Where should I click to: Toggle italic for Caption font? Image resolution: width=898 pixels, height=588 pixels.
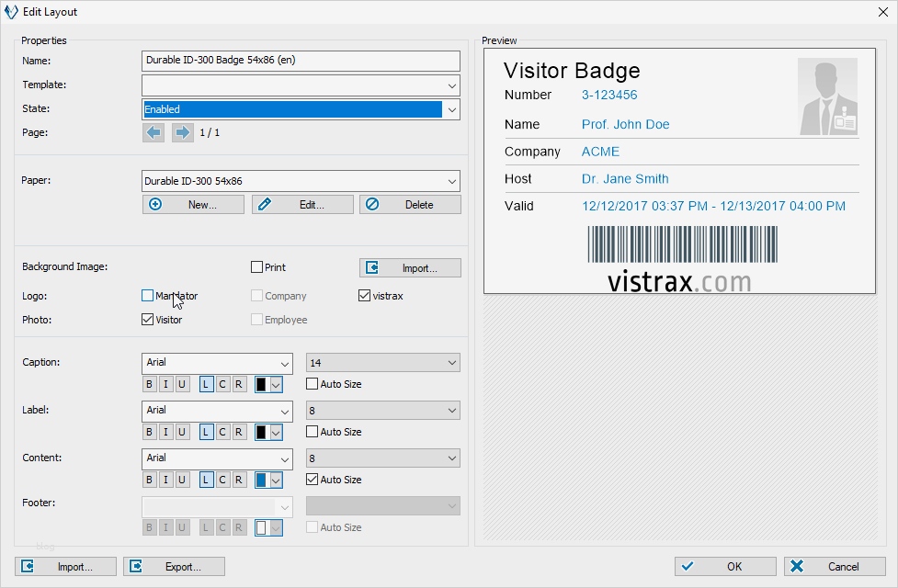tap(165, 384)
